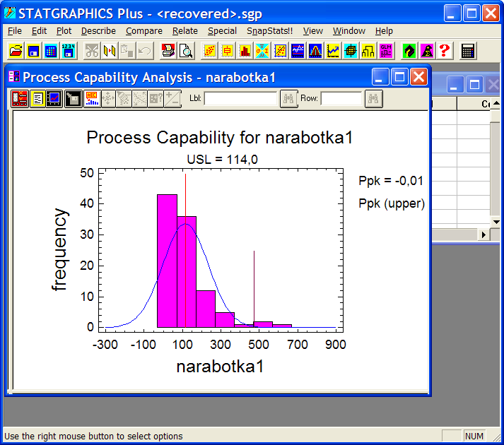The height and width of the screenshot is (445, 504).
Task: Click the background window scroll-up arrow
Action: tap(496, 103)
